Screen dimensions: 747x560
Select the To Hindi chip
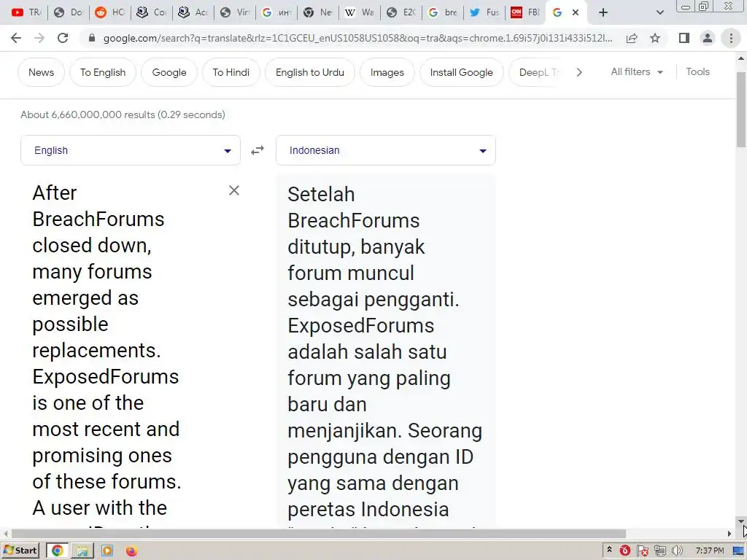[x=231, y=72]
